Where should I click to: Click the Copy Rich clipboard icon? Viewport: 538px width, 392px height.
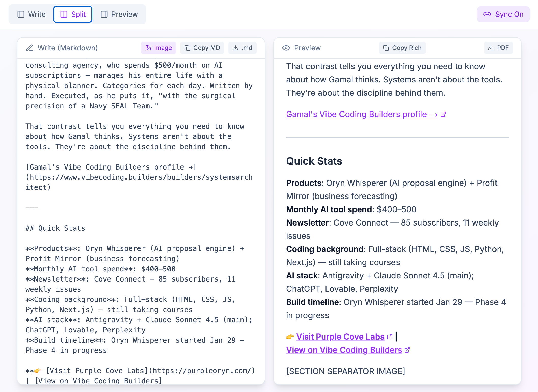click(386, 48)
